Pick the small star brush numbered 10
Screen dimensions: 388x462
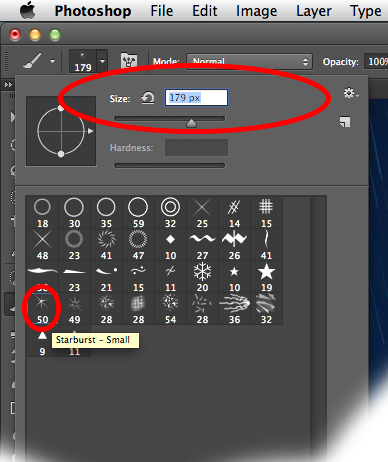(234, 277)
